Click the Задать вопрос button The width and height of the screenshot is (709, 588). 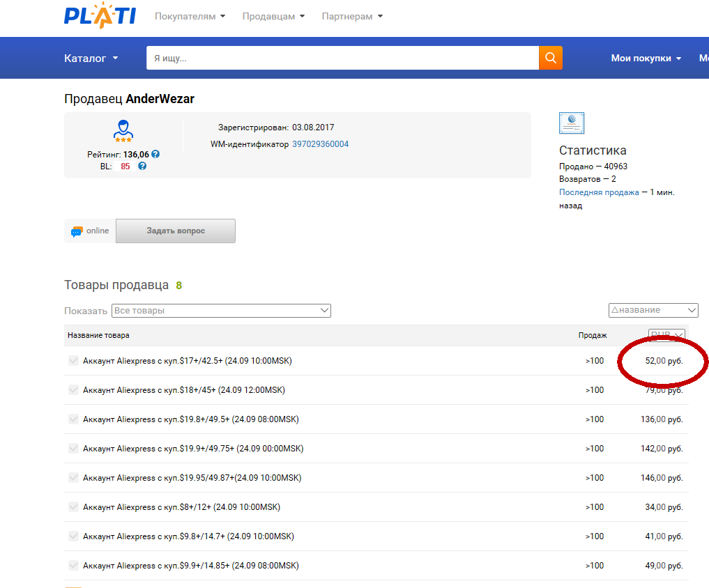coord(176,231)
